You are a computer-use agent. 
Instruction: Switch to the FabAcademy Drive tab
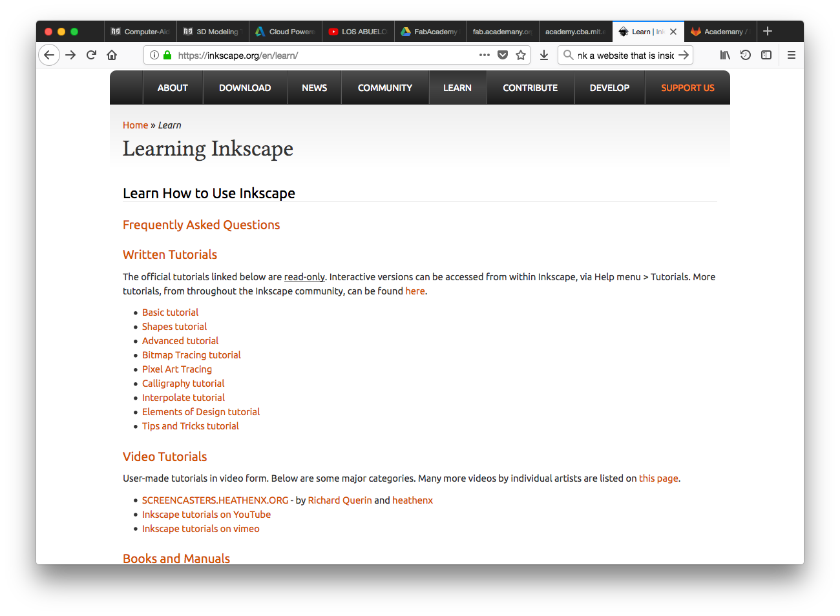tap(430, 32)
